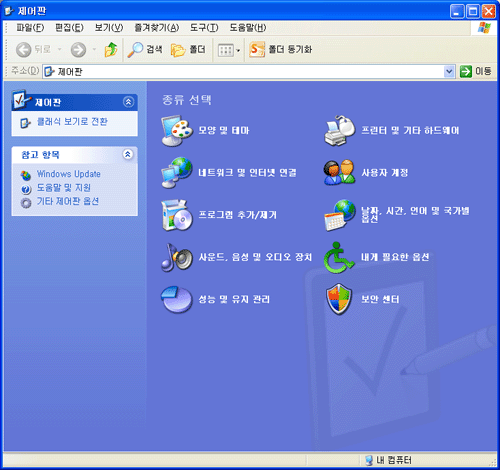Open the 도구(T) menu
500x470 pixels.
pos(204,28)
